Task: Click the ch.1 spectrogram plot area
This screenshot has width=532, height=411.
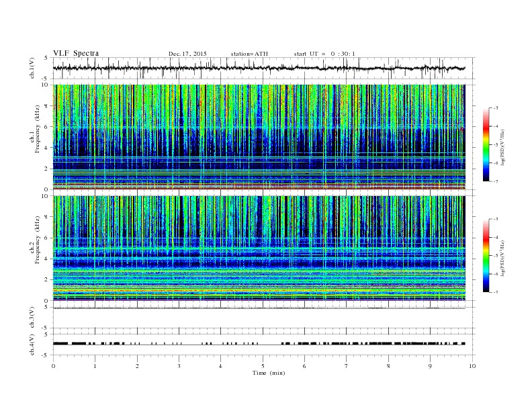Action: click(259, 137)
